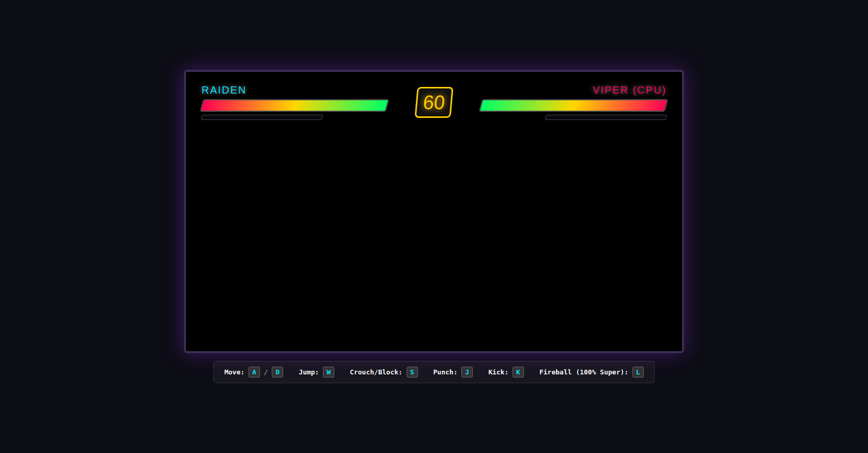Click the K kick key badge
868x453 pixels.
click(x=518, y=372)
